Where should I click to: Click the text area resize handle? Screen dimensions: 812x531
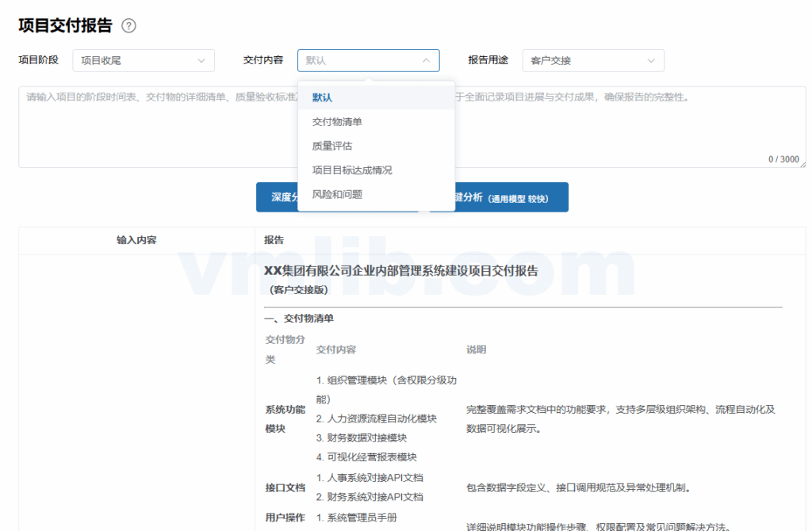click(x=802, y=164)
